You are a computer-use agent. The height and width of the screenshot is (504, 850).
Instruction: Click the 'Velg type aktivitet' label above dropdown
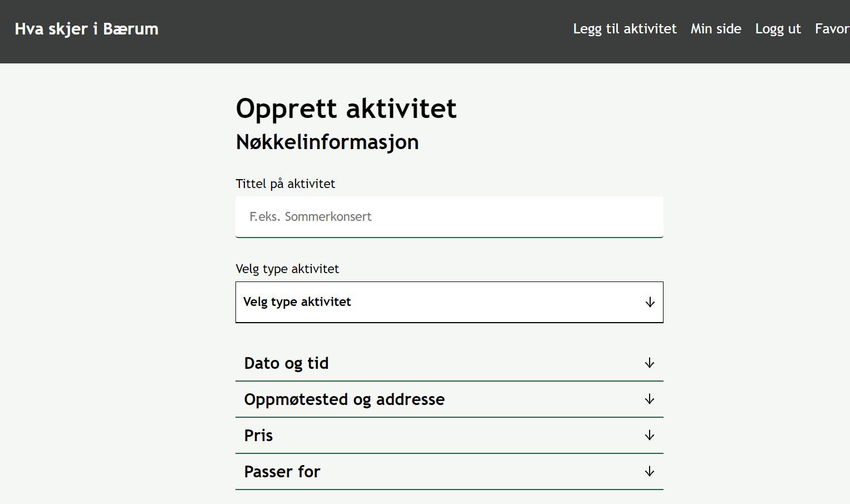pos(287,269)
